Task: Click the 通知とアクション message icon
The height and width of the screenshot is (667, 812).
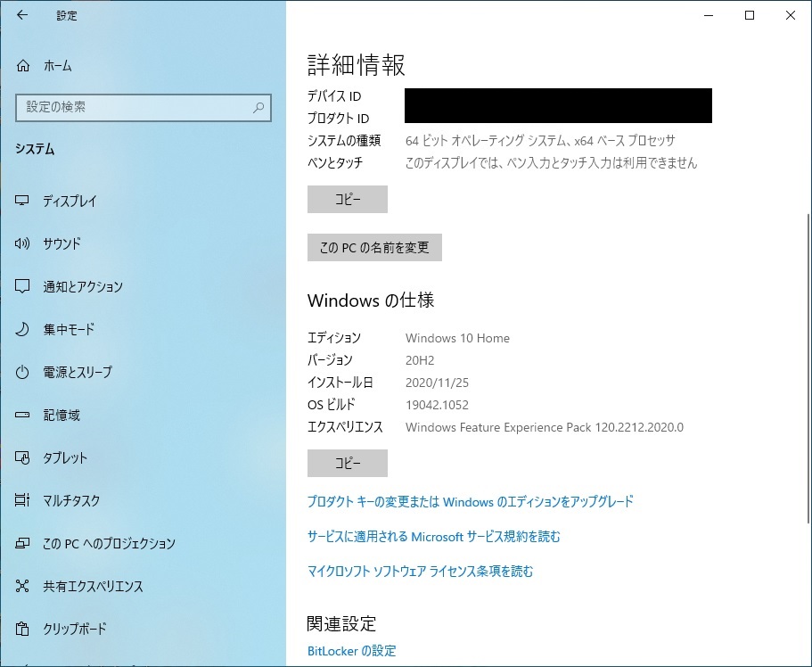Action: click(x=21, y=286)
